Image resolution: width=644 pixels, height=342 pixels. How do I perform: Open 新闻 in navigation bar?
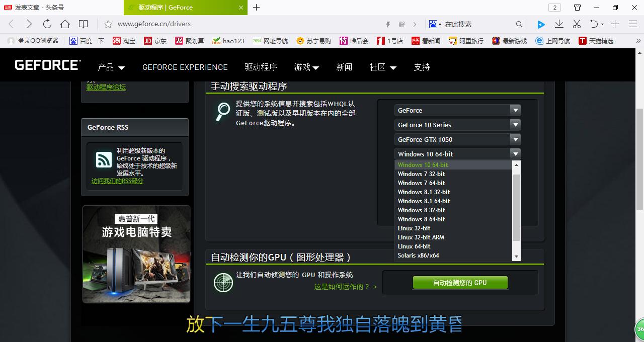tap(344, 67)
